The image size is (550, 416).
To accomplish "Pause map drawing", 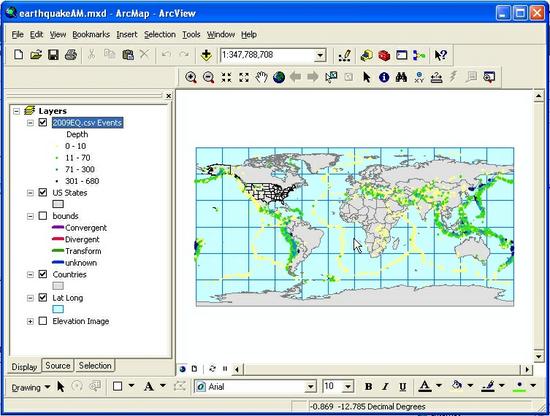I will (x=225, y=369).
